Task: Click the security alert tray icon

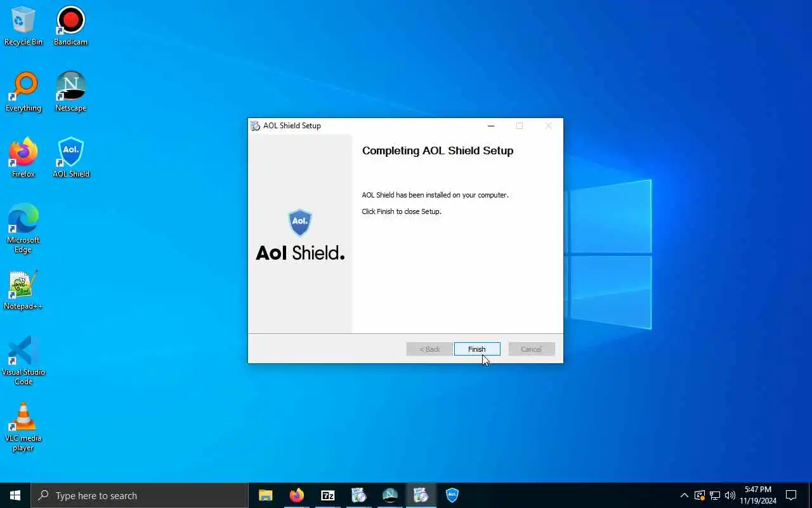Action: 700,495
